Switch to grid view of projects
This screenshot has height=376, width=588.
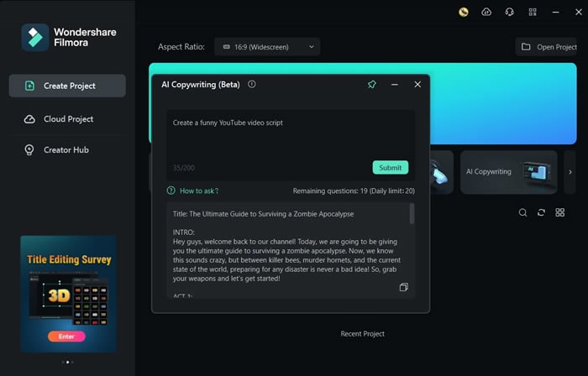click(x=560, y=212)
